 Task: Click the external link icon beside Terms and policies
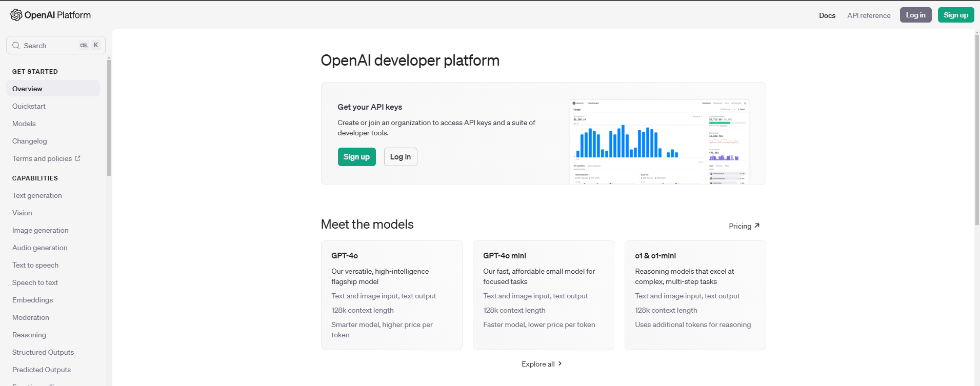click(x=77, y=158)
